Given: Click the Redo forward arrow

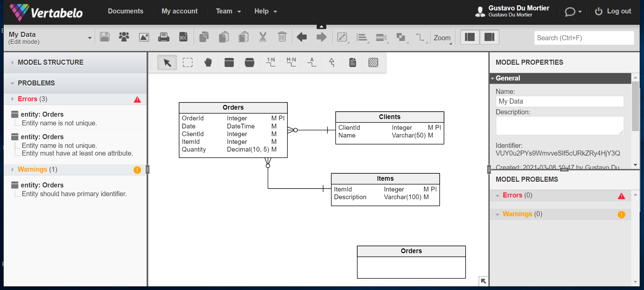Looking at the screenshot, I should [321, 37].
